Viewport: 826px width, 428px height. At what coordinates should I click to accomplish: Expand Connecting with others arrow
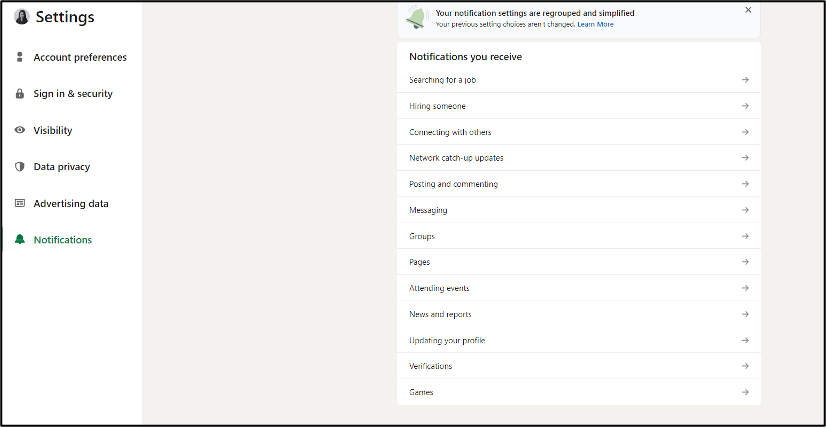pyautogui.click(x=745, y=132)
